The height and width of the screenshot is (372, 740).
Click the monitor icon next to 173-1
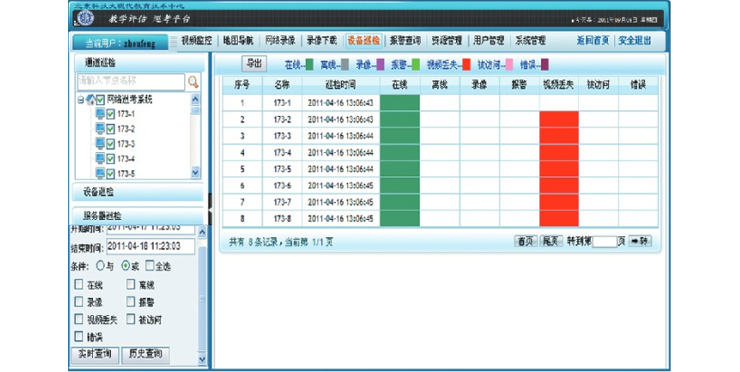click(100, 114)
